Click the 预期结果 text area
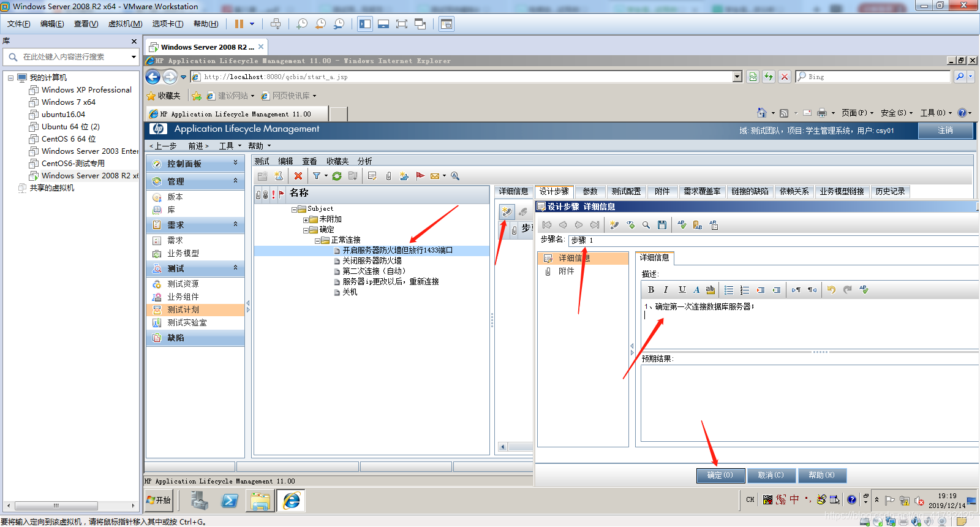This screenshot has width=980, height=527. coord(810,403)
